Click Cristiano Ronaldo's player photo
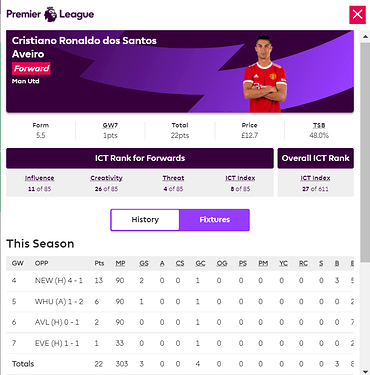Image resolution: width=370 pixels, height=375 pixels. [265, 73]
